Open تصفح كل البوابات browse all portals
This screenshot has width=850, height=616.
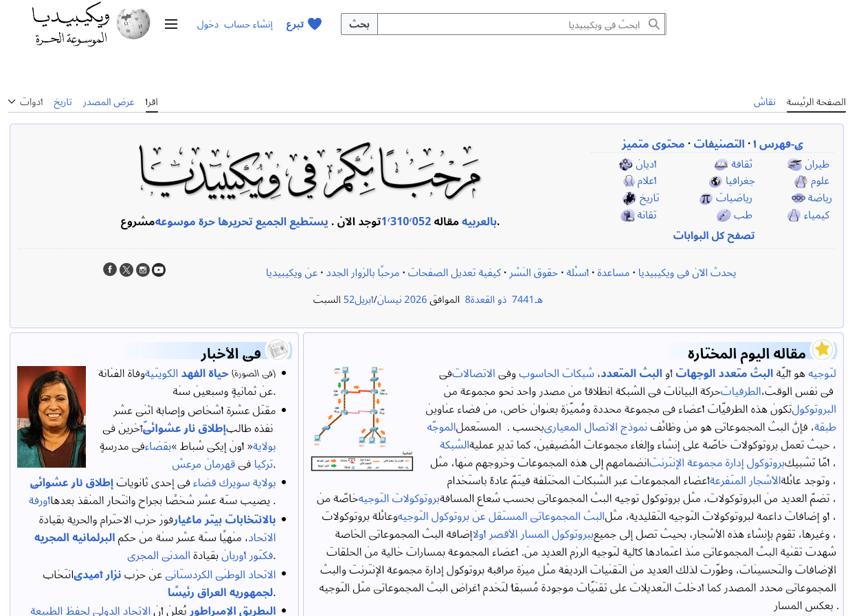714,236
